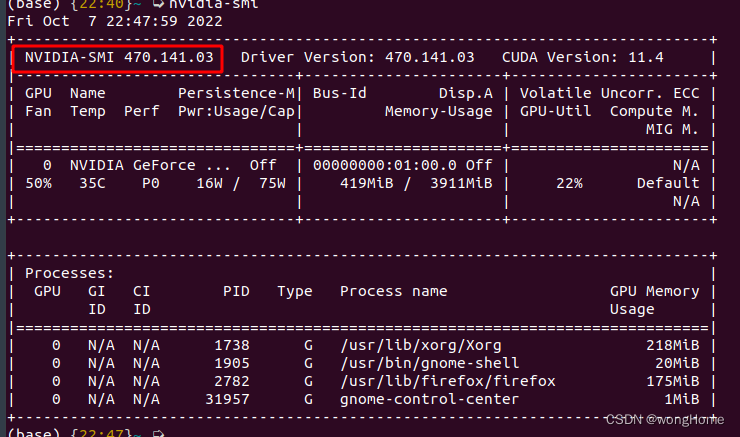Viewport: 740px width, 437px height.
Task: Click the 'Processes:' section label
Action: click(70, 273)
